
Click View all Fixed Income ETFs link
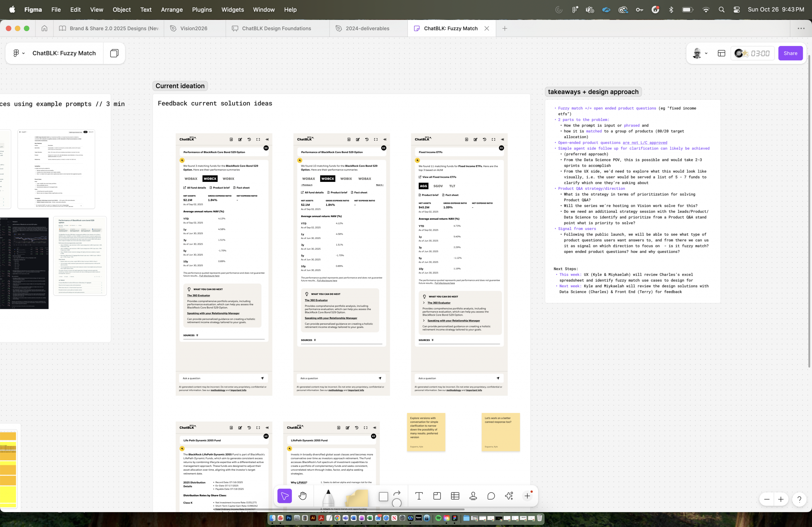[437, 177]
